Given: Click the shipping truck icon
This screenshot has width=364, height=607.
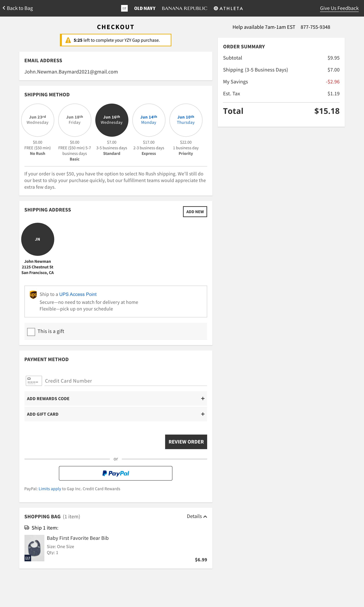Looking at the screenshot, I should 27,528.
